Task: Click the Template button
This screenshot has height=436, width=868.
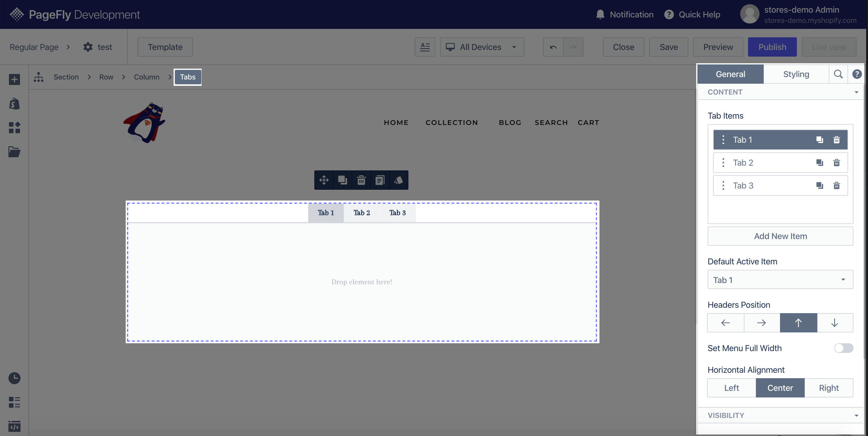Action: tap(165, 47)
